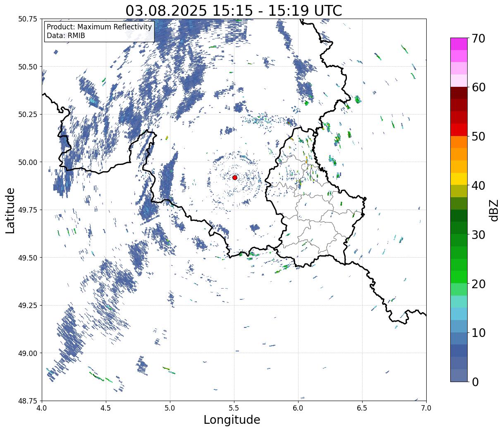Click the longitude tick label 5.5
The height and width of the screenshot is (430, 504).
click(x=234, y=408)
